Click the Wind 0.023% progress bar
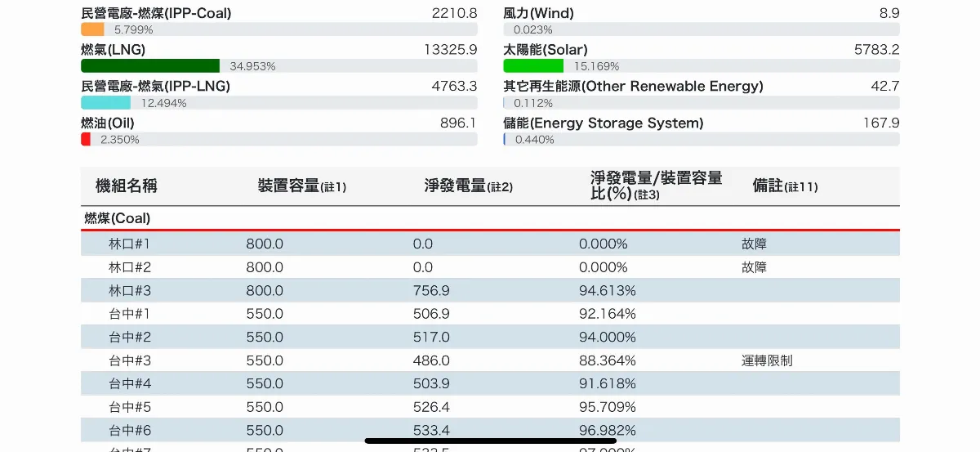This screenshot has width=980, height=452. tap(702, 29)
